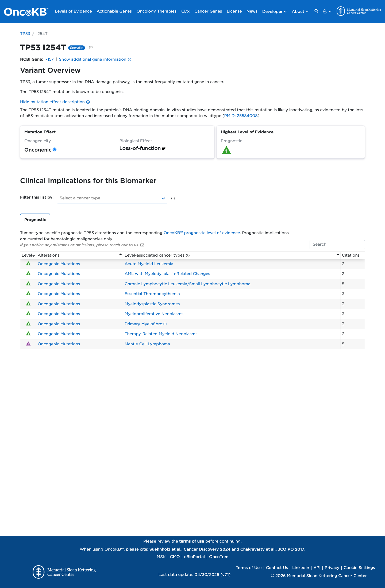
Task: Sort by Level-associated cancer types column
Action: pyautogui.click(x=232, y=255)
